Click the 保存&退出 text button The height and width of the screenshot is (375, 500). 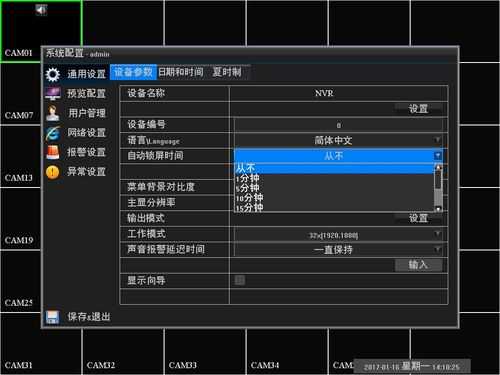tap(89, 317)
